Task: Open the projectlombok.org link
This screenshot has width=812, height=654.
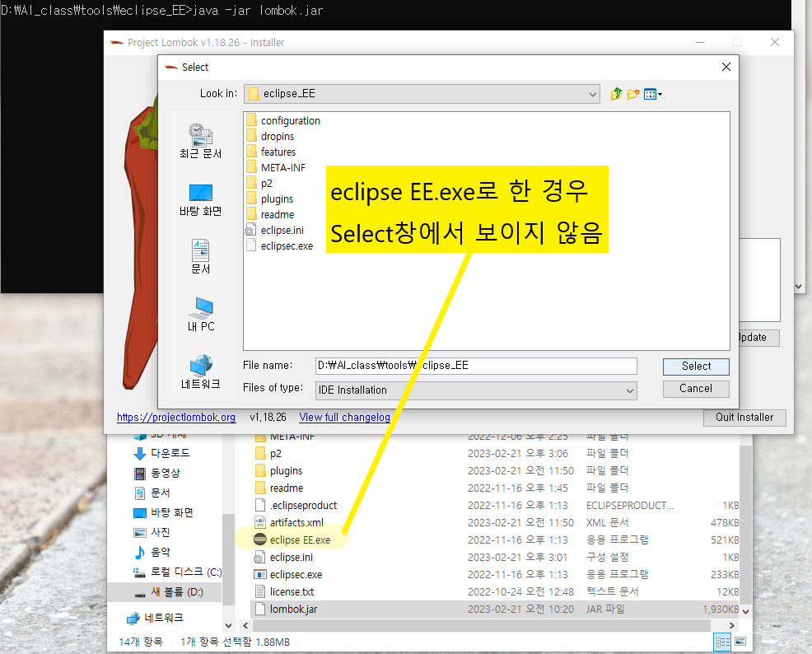Action: pyautogui.click(x=176, y=418)
